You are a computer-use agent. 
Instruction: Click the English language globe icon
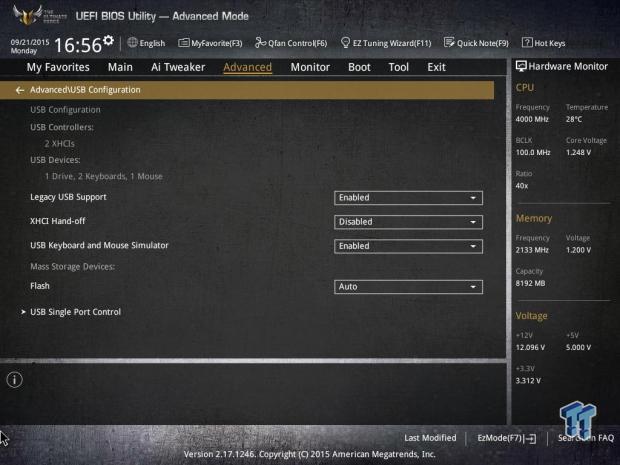pyautogui.click(x=133, y=43)
